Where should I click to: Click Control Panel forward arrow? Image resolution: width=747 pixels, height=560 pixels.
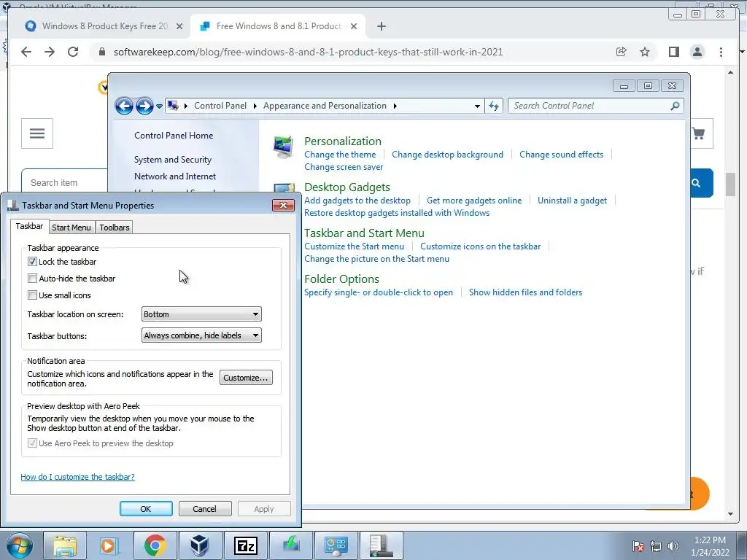click(x=144, y=106)
